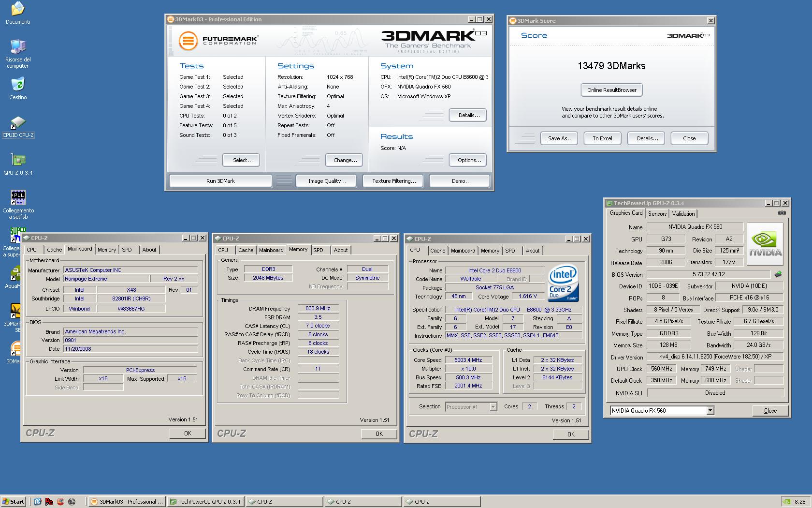Open Risorse del computer desktop icon
812x508 pixels.
coord(18,47)
